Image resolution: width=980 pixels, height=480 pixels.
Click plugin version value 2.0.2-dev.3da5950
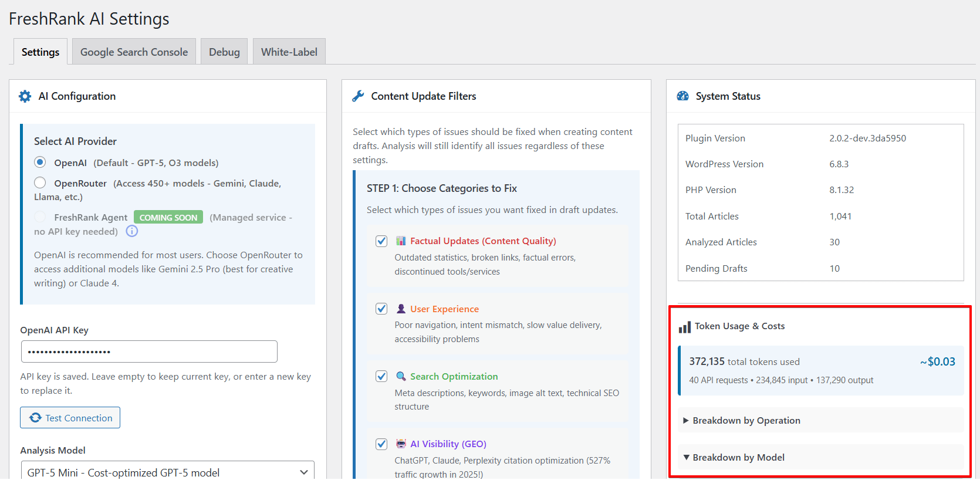[867, 138]
